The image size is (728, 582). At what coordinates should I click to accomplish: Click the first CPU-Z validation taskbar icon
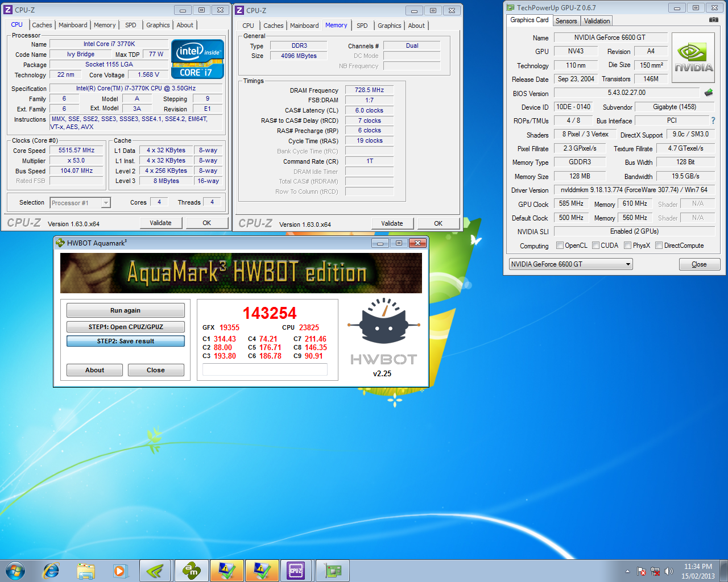click(226, 571)
